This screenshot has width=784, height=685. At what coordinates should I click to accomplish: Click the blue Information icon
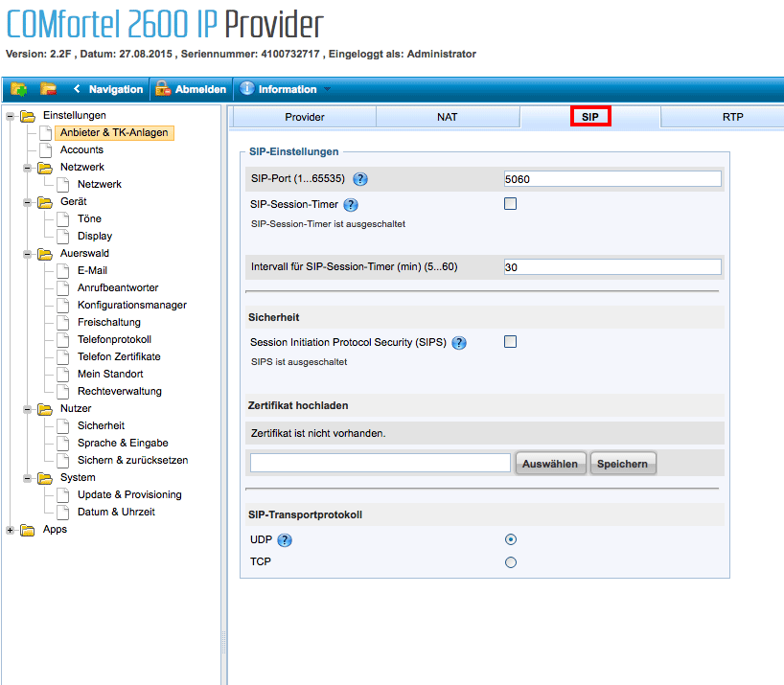coord(247,88)
